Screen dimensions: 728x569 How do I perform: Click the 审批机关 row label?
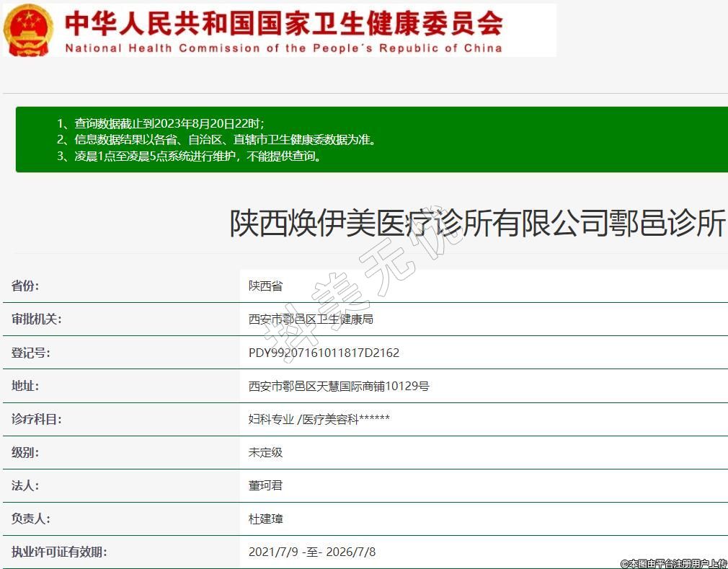pyautogui.click(x=36, y=319)
